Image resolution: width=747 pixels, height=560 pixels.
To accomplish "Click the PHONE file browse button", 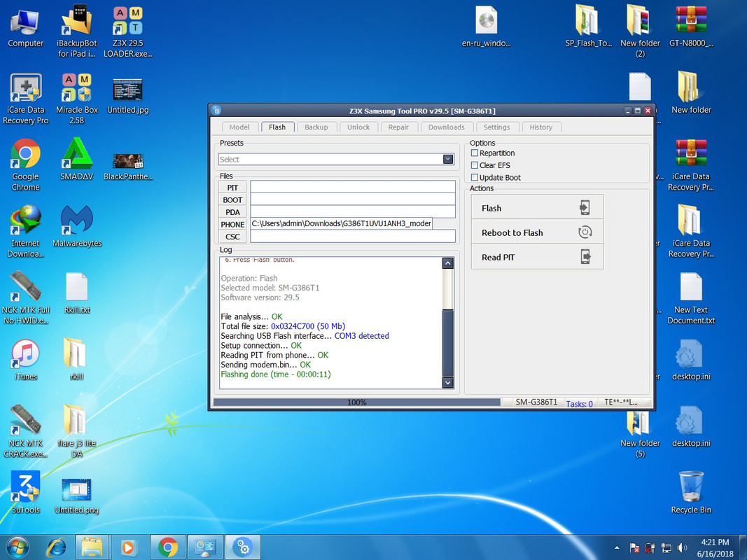I will (x=232, y=224).
